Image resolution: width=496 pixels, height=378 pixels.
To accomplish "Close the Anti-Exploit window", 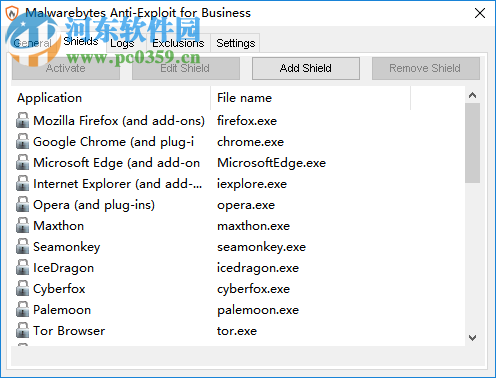I will pos(480,13).
